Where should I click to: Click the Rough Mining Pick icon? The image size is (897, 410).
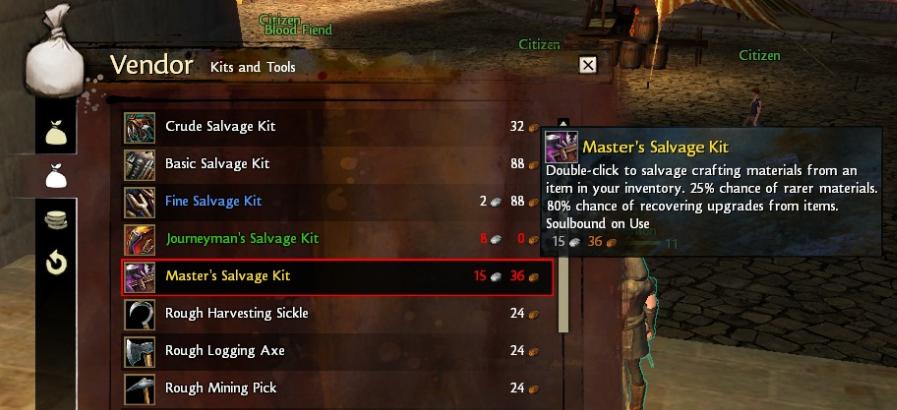pos(140,389)
